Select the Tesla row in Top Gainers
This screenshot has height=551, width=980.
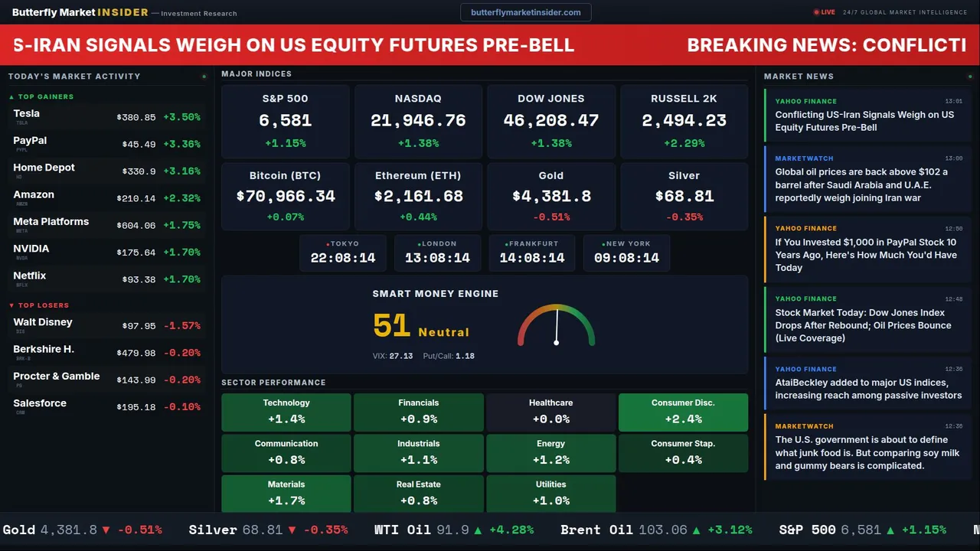[106, 117]
